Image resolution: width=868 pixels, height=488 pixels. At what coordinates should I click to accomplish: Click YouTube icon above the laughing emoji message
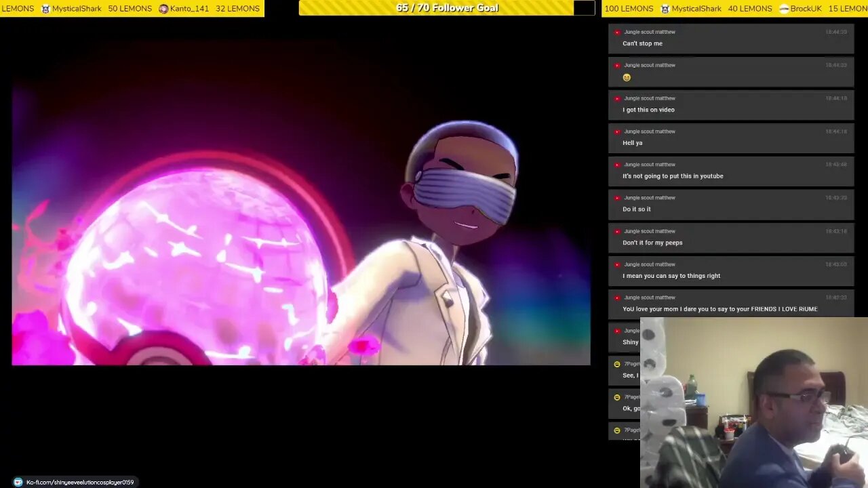(x=617, y=65)
